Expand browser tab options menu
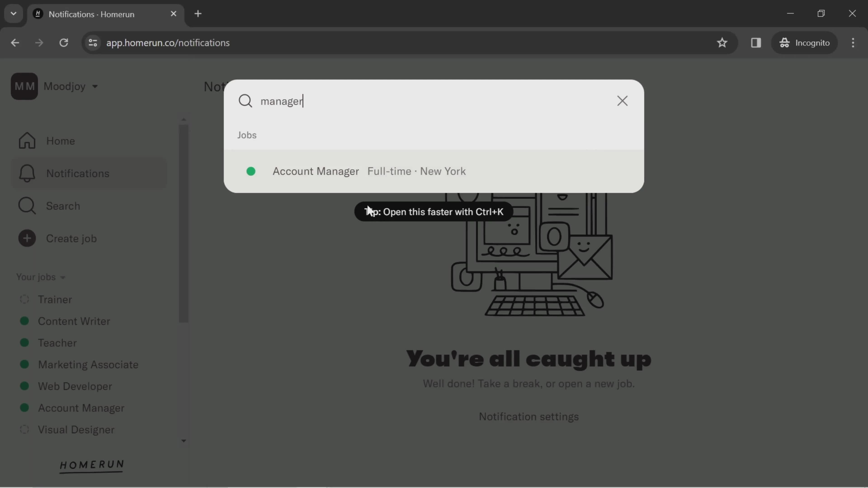Viewport: 868px width, 488px height. pyautogui.click(x=13, y=14)
